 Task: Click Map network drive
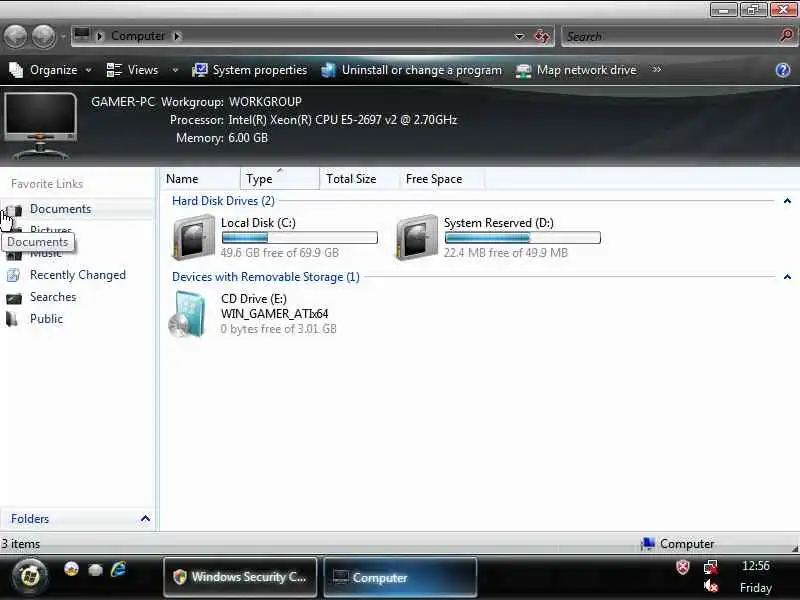(x=576, y=70)
